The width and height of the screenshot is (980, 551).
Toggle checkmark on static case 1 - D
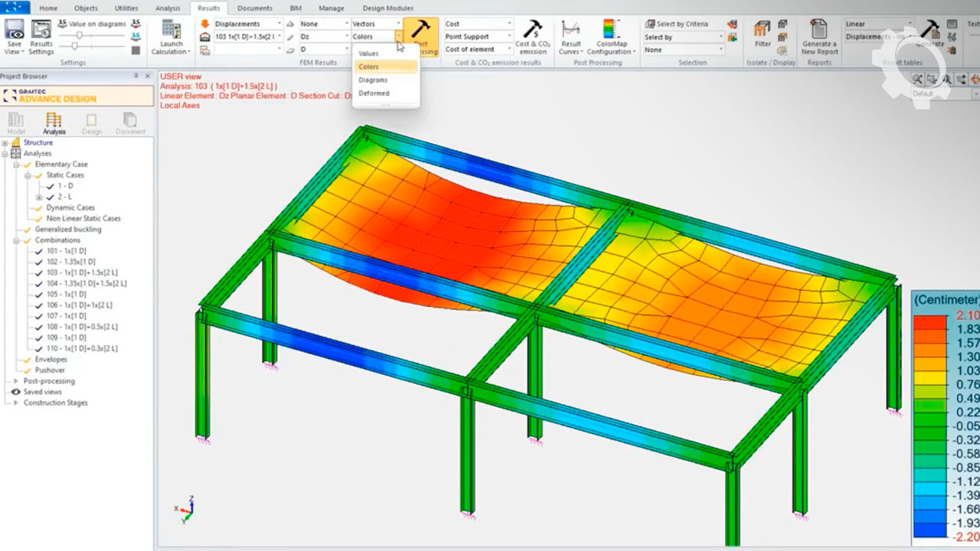click(51, 186)
